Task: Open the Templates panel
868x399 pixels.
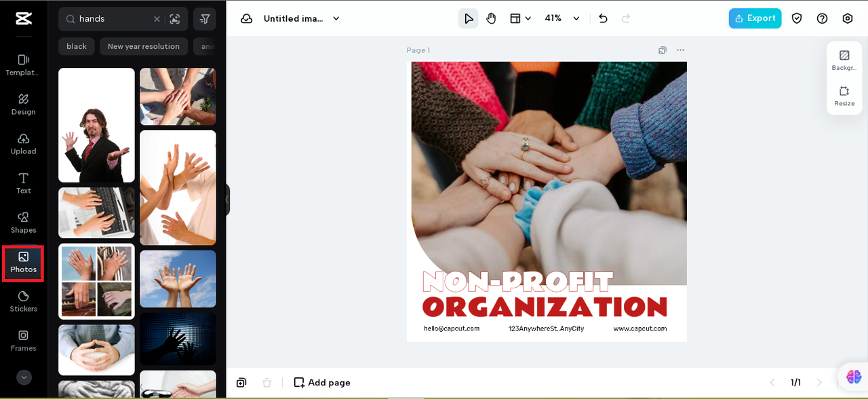Action: coord(24,65)
